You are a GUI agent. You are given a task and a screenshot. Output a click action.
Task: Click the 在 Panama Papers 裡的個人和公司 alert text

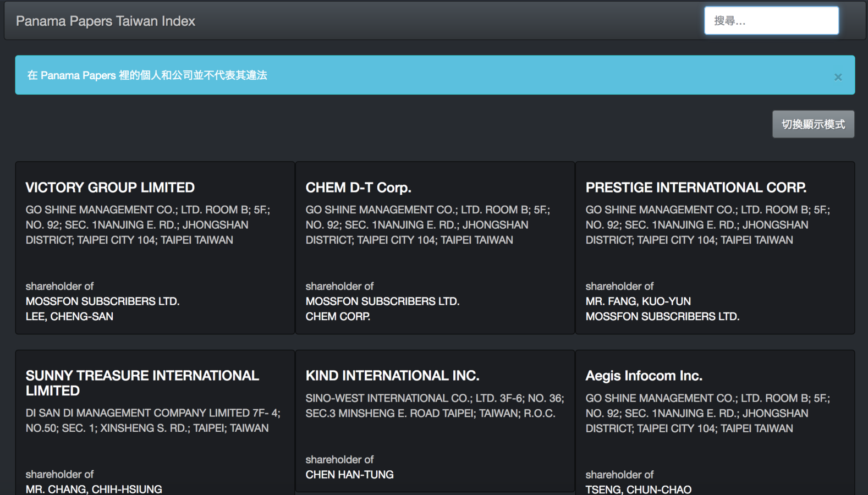147,75
